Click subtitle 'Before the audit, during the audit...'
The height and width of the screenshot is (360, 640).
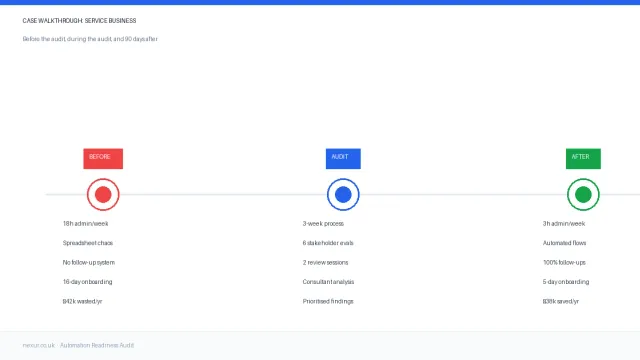(90, 39)
